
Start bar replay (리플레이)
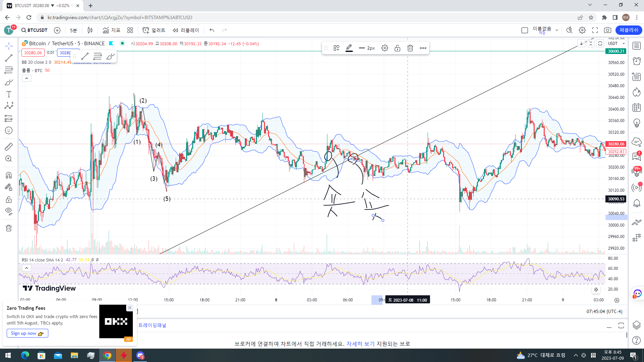click(186, 30)
